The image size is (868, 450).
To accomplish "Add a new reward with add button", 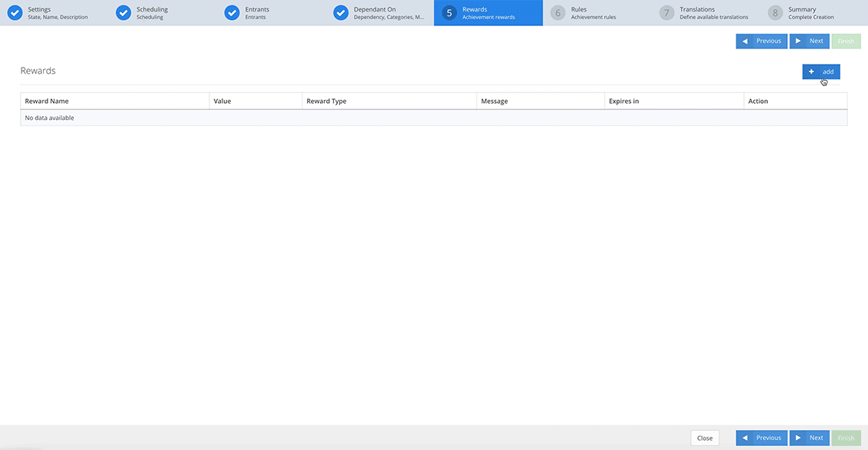I will (820, 72).
